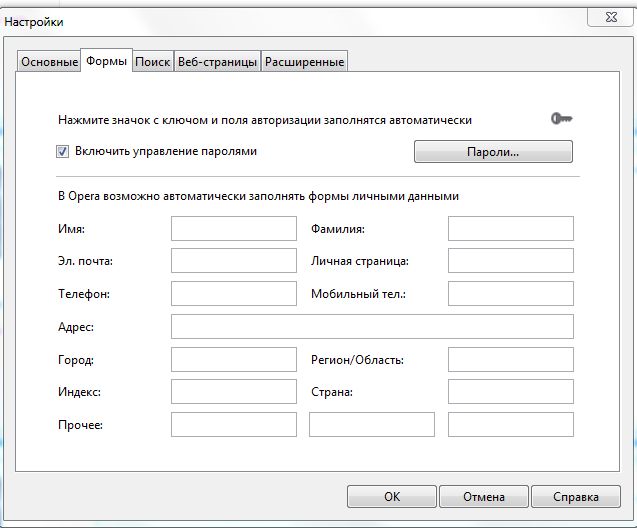
Task: Click the 'Отмена' button
Action: click(483, 497)
